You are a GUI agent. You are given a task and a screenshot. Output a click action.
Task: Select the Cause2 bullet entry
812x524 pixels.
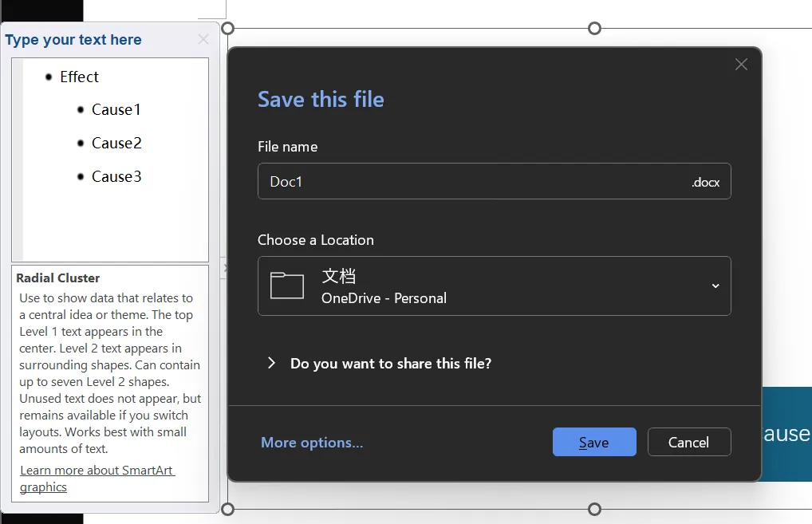click(116, 144)
